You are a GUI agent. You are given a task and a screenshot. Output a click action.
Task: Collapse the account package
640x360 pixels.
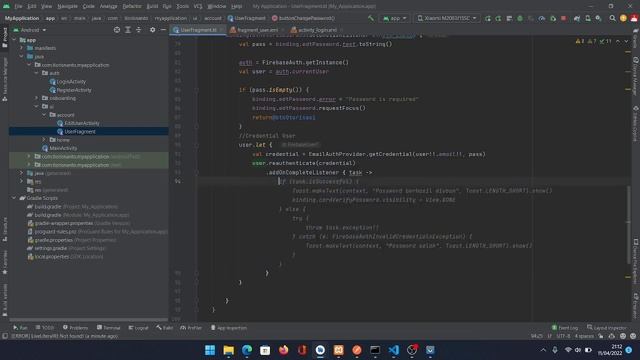(x=44, y=115)
